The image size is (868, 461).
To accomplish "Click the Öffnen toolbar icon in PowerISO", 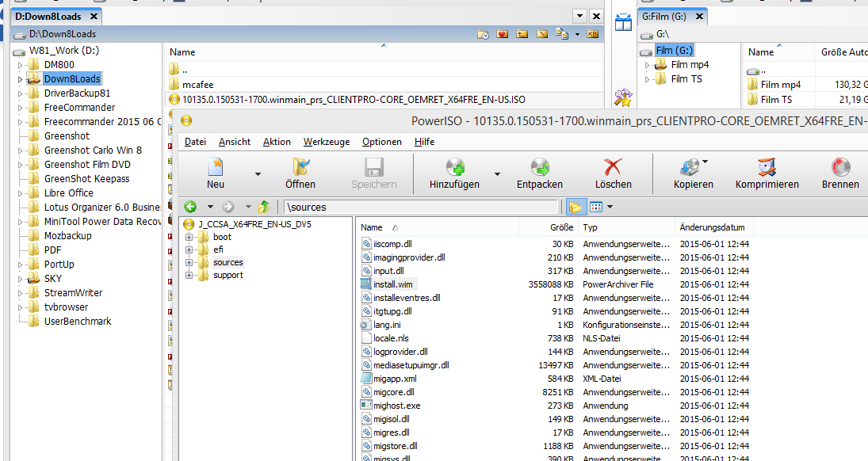I will (x=300, y=166).
